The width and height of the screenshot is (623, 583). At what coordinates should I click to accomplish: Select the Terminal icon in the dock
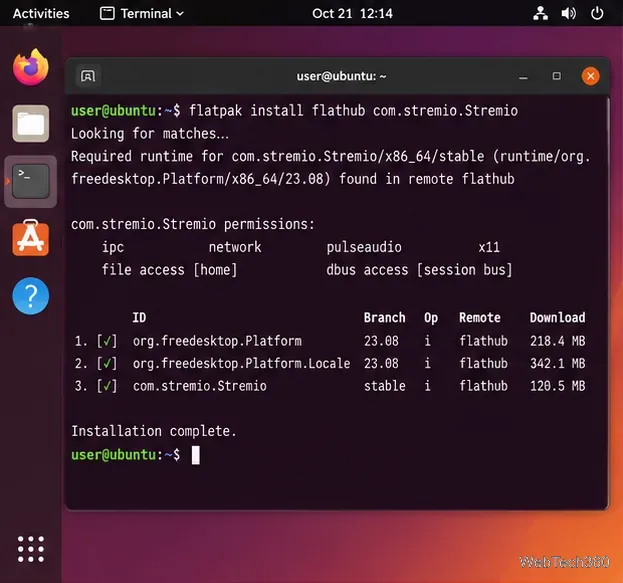31,182
